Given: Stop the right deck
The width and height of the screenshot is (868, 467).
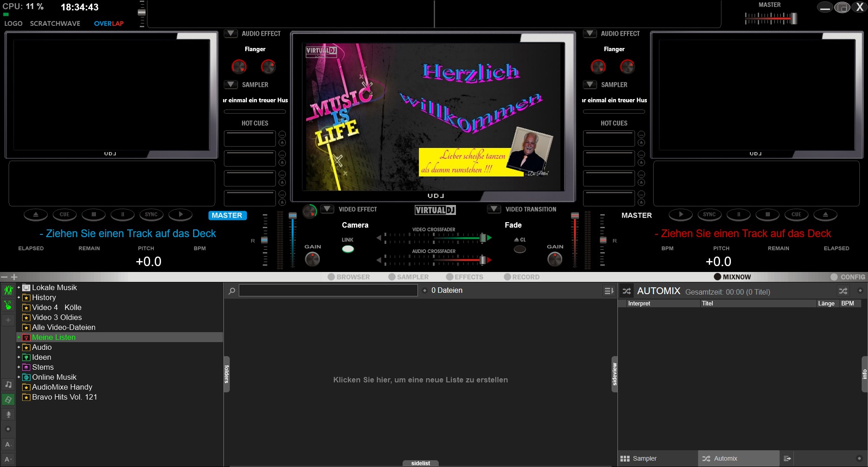Looking at the screenshot, I should click(768, 214).
